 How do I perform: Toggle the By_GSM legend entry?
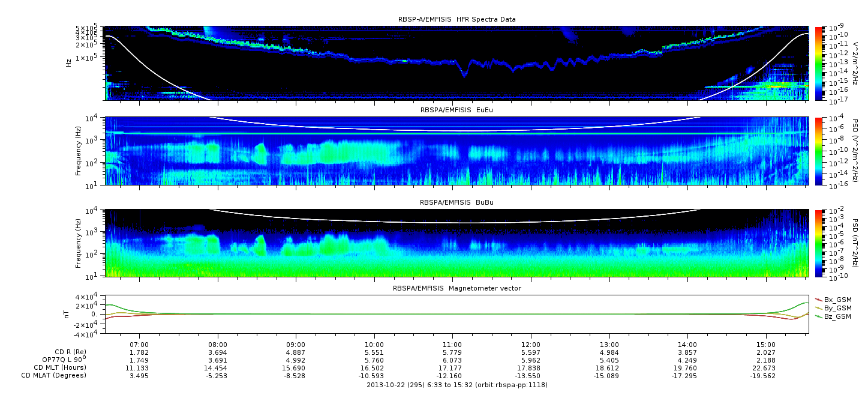pyautogui.click(x=837, y=307)
